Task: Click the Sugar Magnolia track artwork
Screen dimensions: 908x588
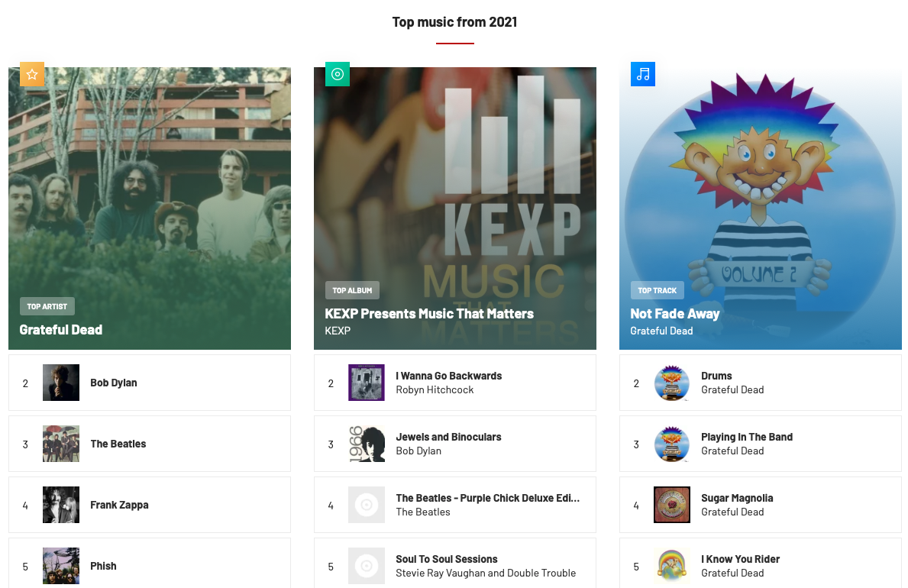Action: tap(672, 506)
